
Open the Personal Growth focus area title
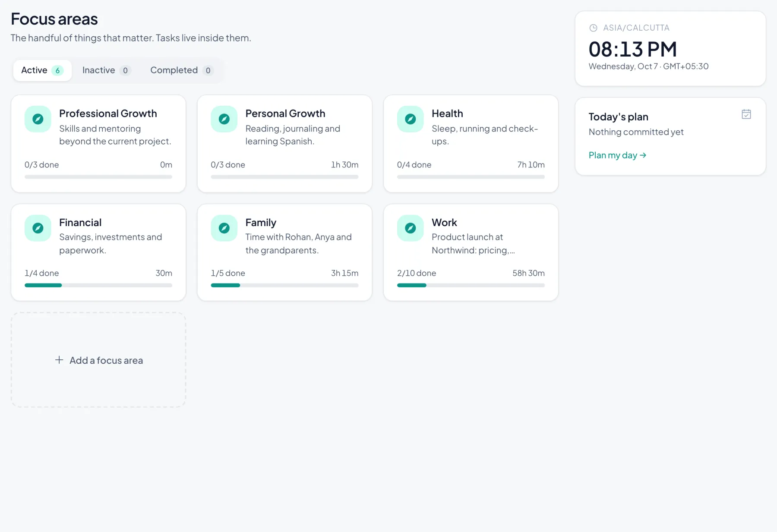285,113
